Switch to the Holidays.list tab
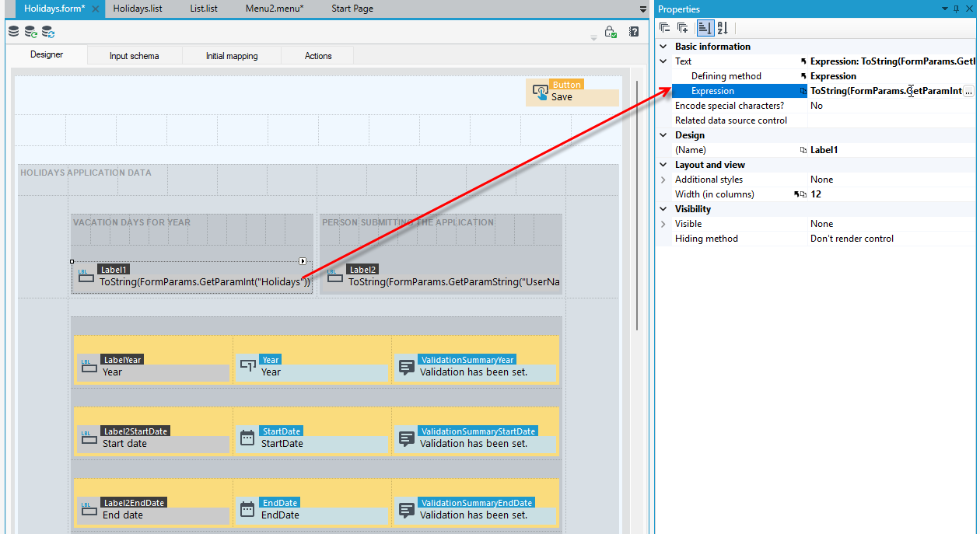The height and width of the screenshot is (534, 980). pyautogui.click(x=137, y=9)
